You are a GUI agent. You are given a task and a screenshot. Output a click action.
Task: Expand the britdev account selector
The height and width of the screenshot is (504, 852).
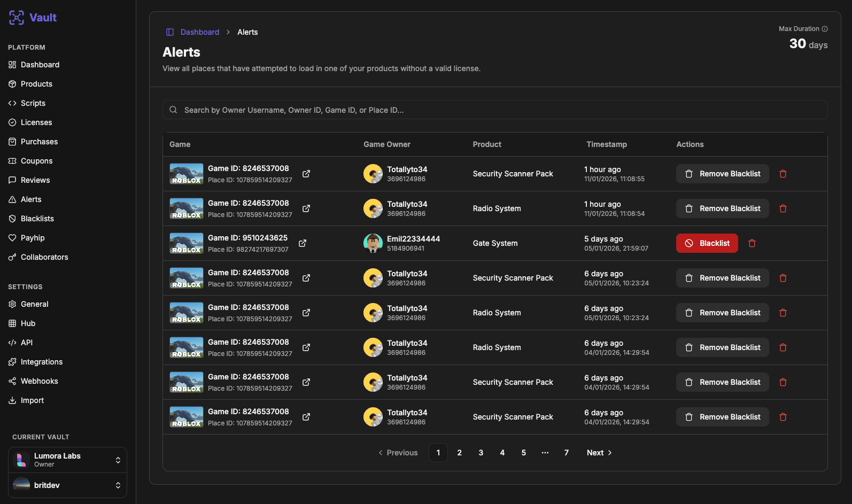(x=67, y=485)
